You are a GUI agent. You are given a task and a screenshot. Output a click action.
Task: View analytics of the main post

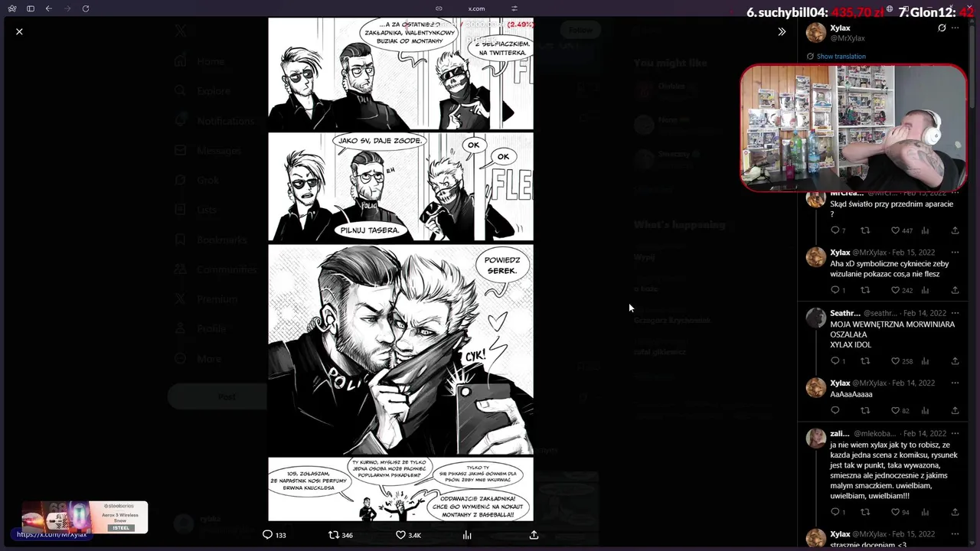point(467,535)
